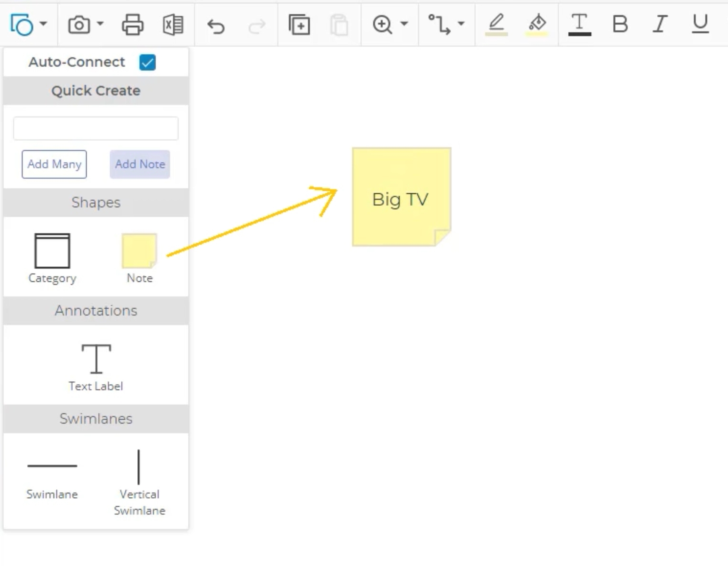Image resolution: width=728 pixels, height=566 pixels.
Task: Select the Category shape
Action: 52,259
